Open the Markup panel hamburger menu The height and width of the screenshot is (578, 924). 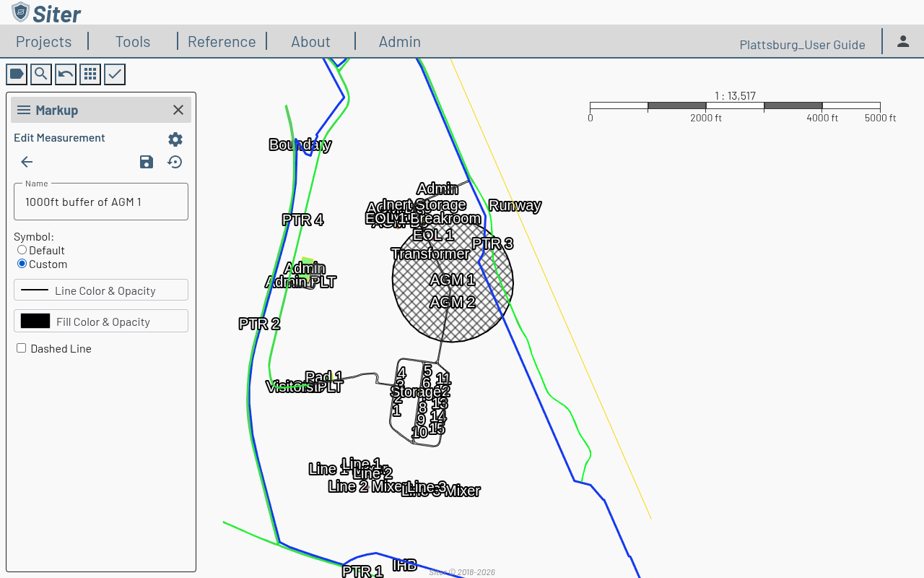24,110
